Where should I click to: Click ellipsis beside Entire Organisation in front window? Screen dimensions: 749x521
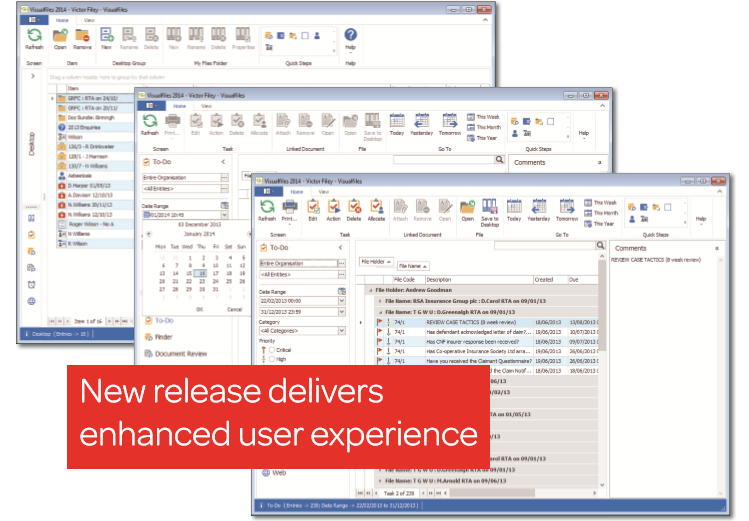coord(342,264)
